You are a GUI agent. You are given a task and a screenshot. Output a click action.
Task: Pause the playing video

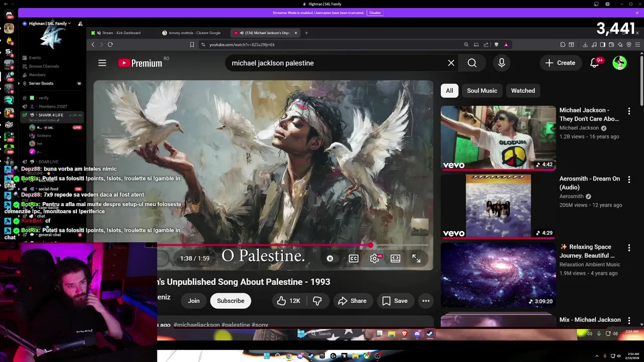(330, 258)
